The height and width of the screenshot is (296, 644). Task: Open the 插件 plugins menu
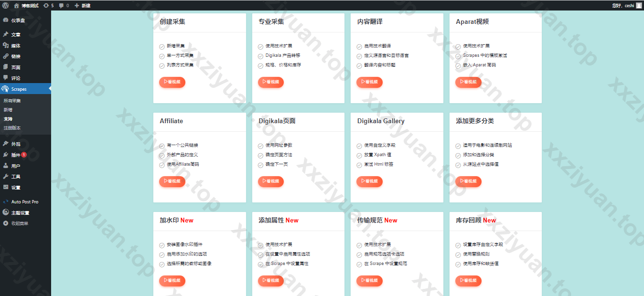(16, 155)
